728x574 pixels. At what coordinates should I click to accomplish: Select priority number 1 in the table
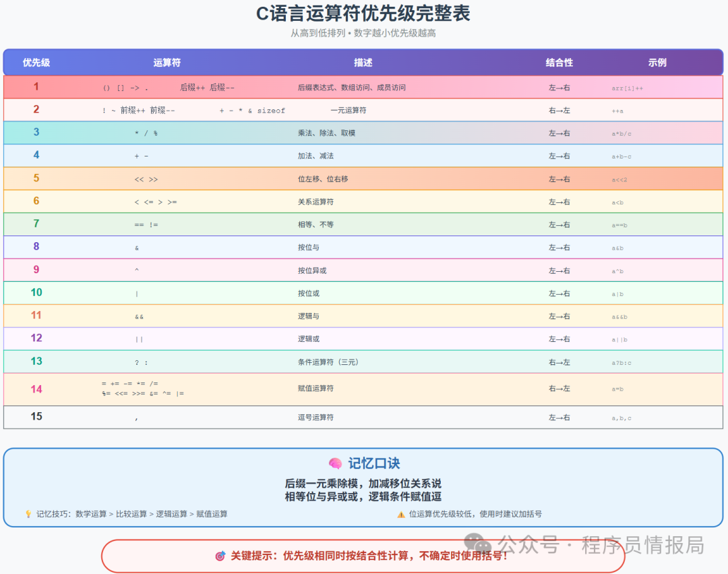coord(36,87)
